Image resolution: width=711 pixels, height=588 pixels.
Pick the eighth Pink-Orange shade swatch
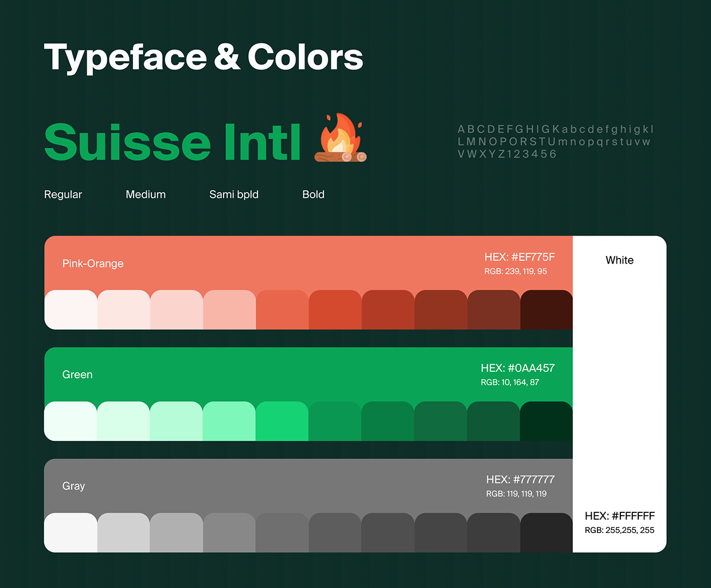point(441,309)
